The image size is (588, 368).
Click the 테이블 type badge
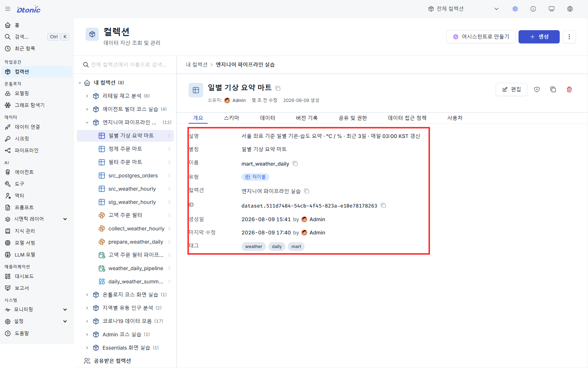[255, 177]
